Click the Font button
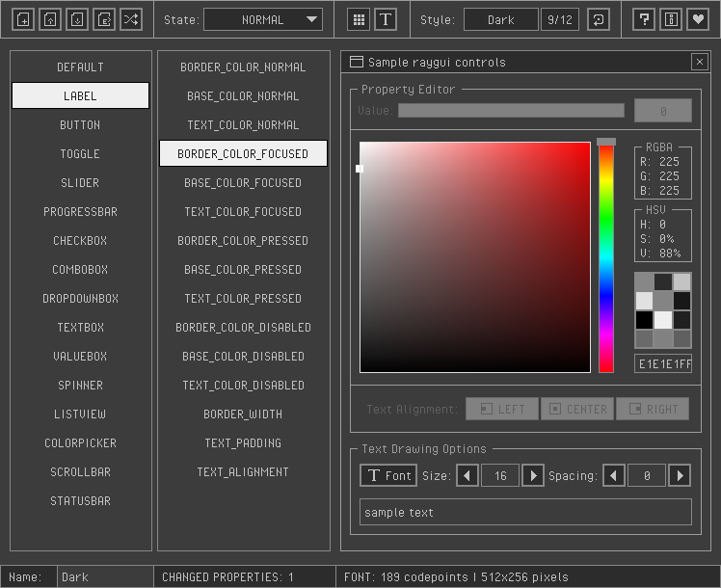The image size is (721, 588). click(388, 475)
